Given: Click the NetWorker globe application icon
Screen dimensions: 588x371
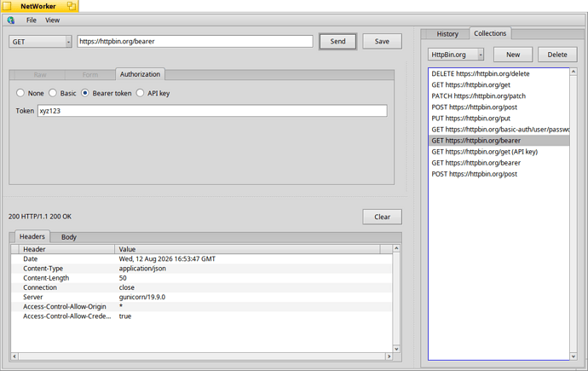Looking at the screenshot, I should click(x=11, y=20).
